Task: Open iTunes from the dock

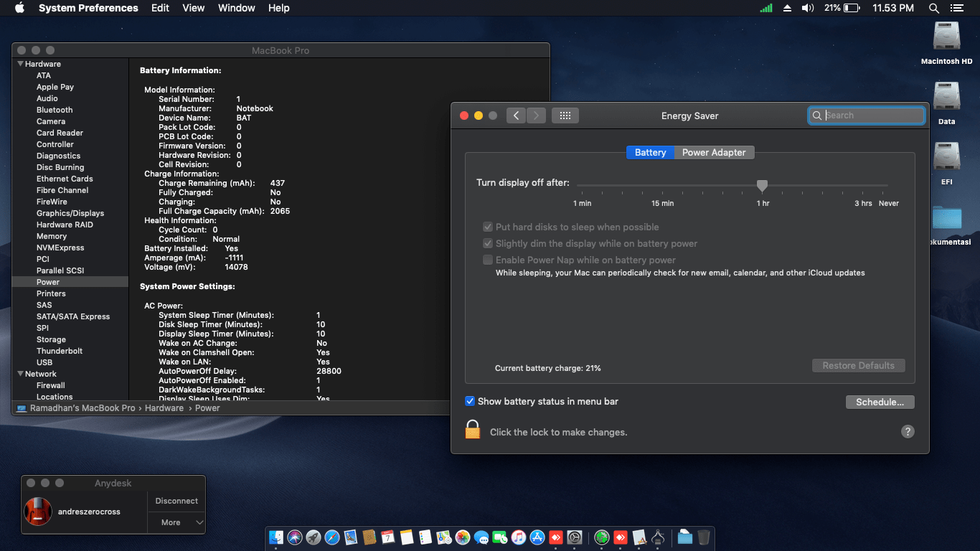Action: pos(519,537)
